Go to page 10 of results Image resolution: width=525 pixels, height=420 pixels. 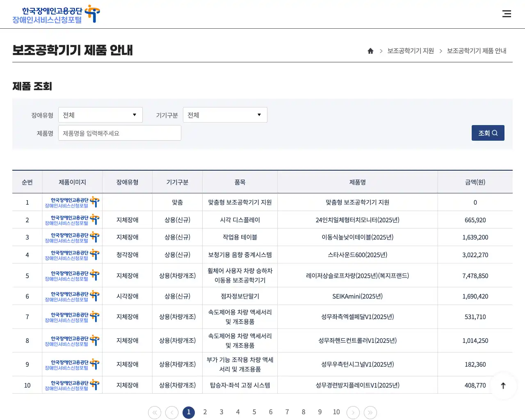pyautogui.click(x=336, y=412)
